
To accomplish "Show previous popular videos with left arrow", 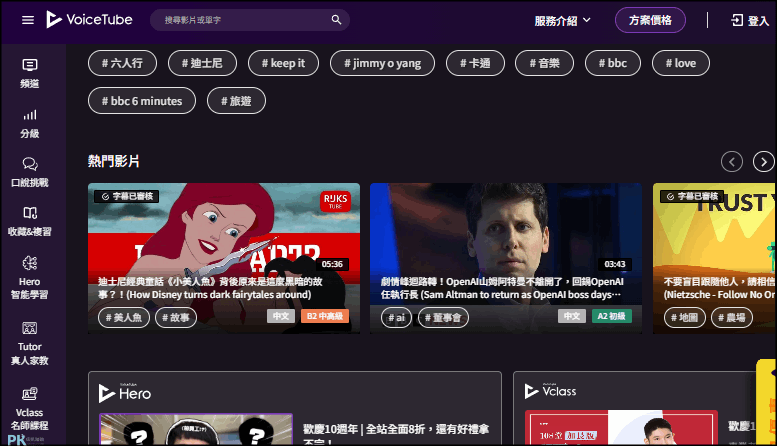I will click(732, 162).
